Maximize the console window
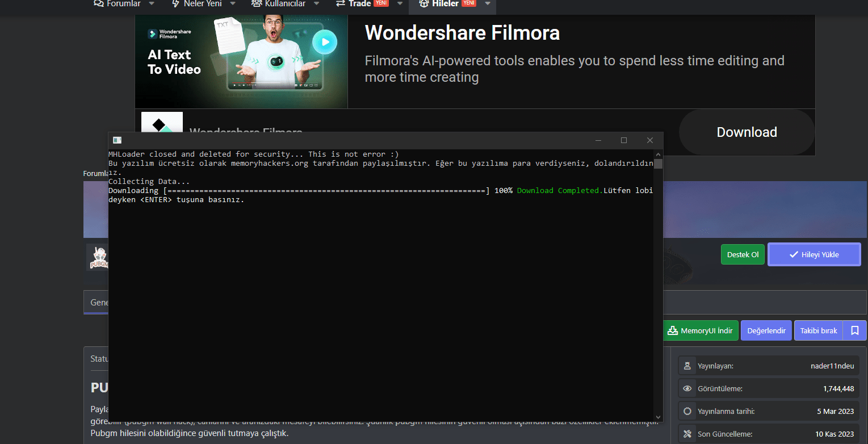This screenshot has width=868, height=444. point(624,140)
